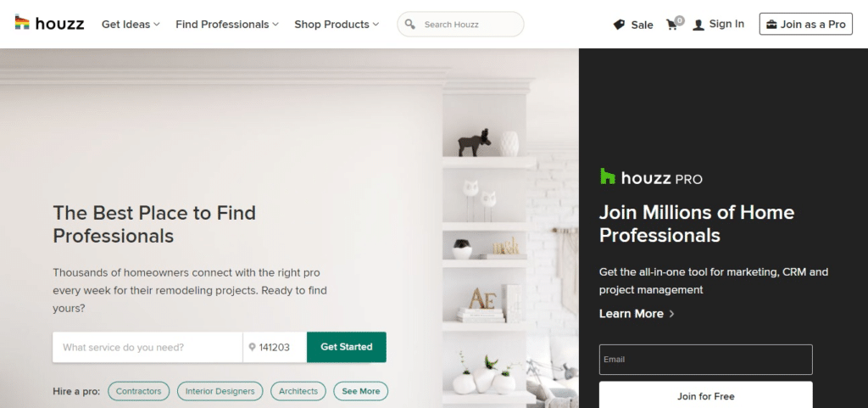Expand the Get Ideas dropdown menu
This screenshot has width=868, height=408.
coord(131,25)
